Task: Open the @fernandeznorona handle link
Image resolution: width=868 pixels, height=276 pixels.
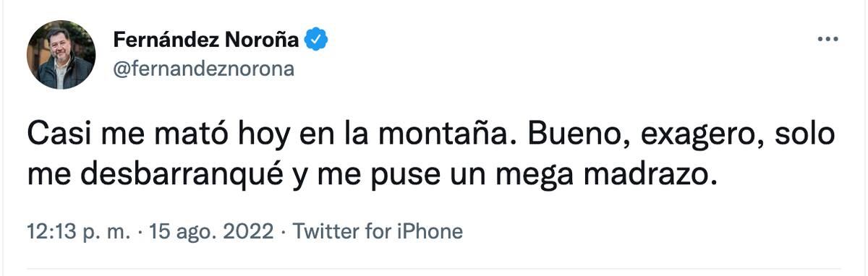Action: coord(204,69)
